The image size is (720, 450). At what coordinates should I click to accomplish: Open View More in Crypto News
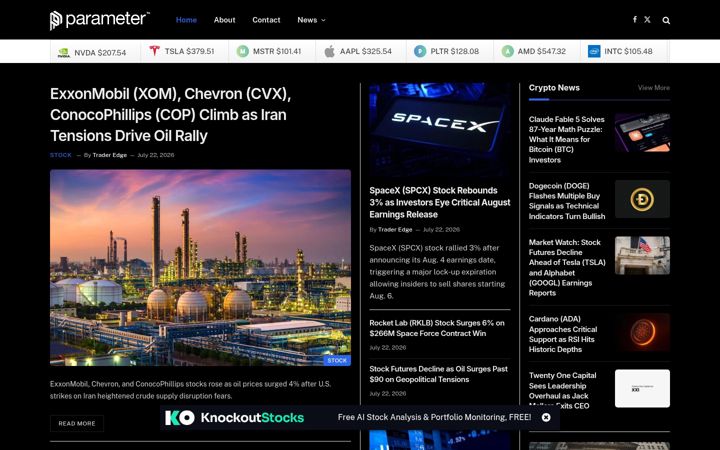click(x=653, y=88)
